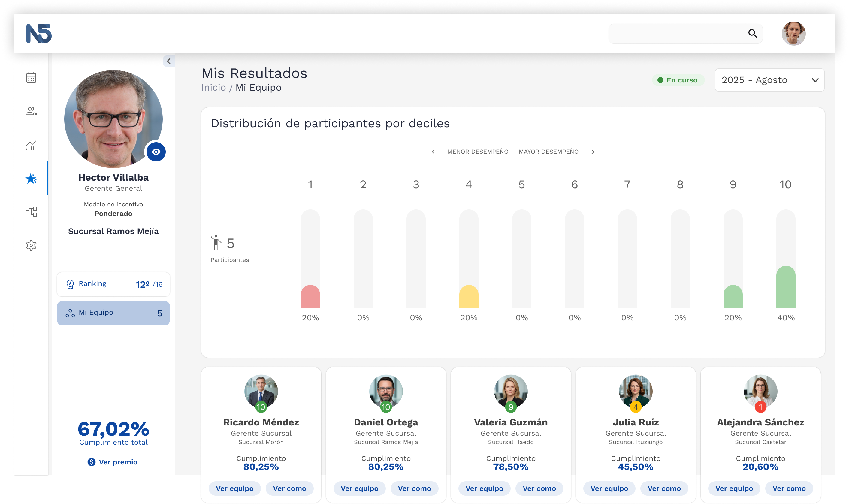Screen dimensions: 849x504
Task: Open the 2025 - Agosto period dropdown
Action: point(769,80)
